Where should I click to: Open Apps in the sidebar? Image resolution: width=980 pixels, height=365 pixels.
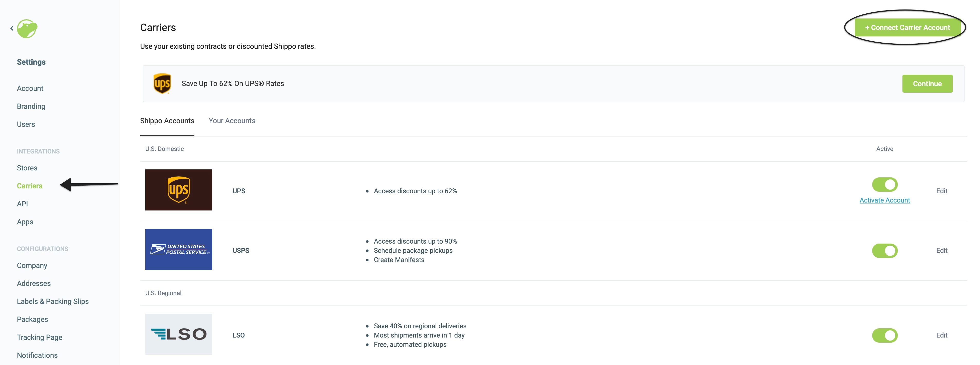(25, 222)
